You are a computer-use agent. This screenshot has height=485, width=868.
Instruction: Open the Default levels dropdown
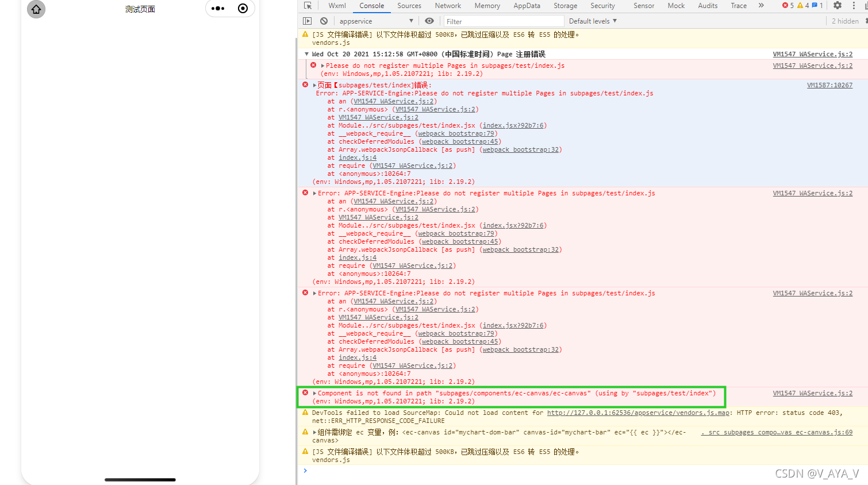click(x=593, y=21)
